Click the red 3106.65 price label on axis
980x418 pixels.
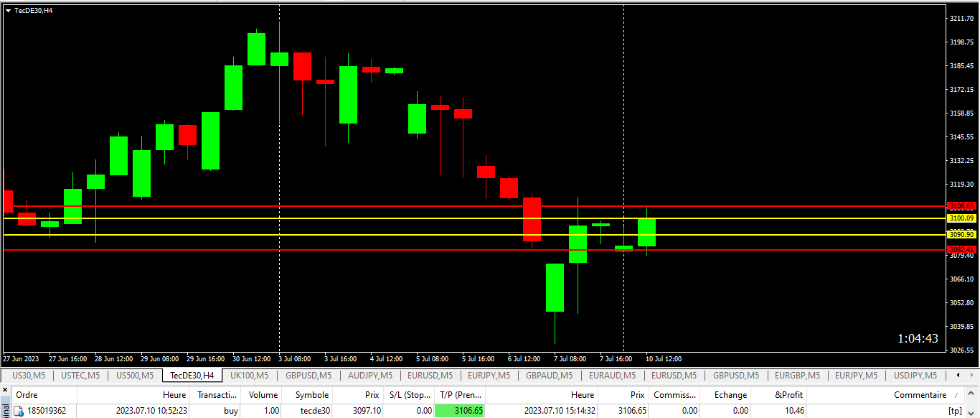(x=961, y=206)
